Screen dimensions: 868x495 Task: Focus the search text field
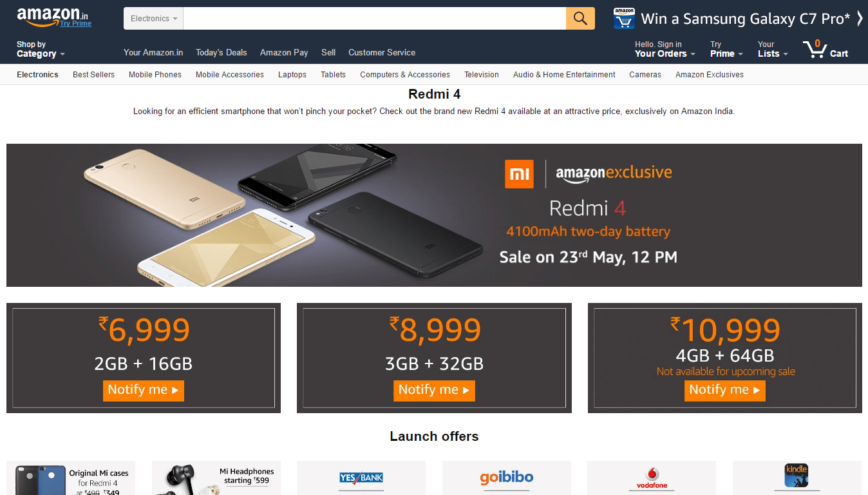[x=375, y=19]
